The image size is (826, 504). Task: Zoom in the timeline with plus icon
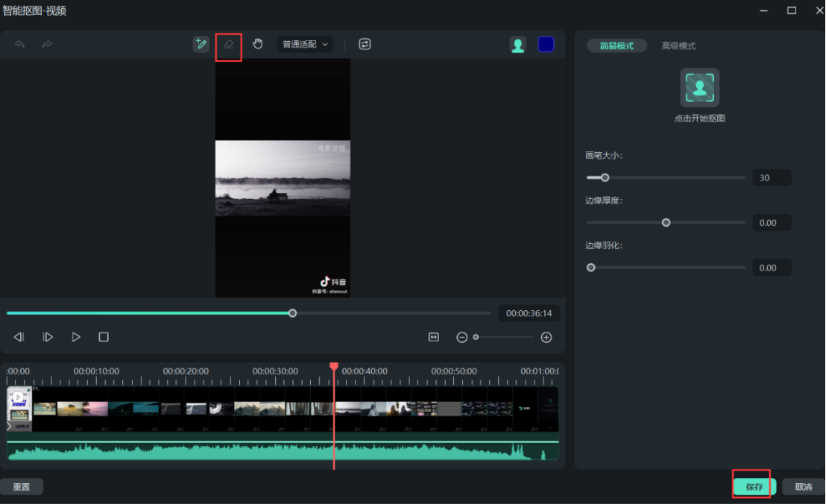pyautogui.click(x=546, y=337)
